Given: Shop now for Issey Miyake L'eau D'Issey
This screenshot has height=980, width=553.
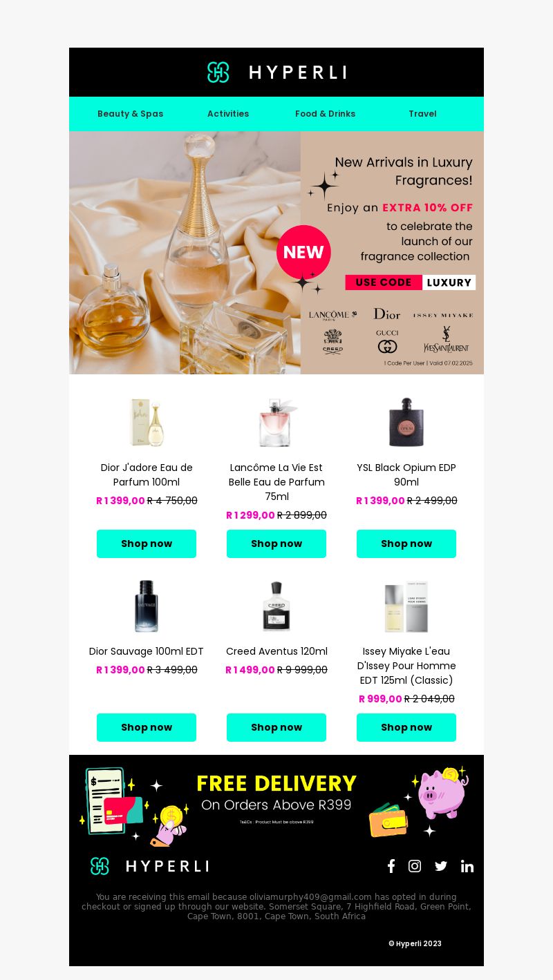Looking at the screenshot, I should pyautogui.click(x=406, y=727).
